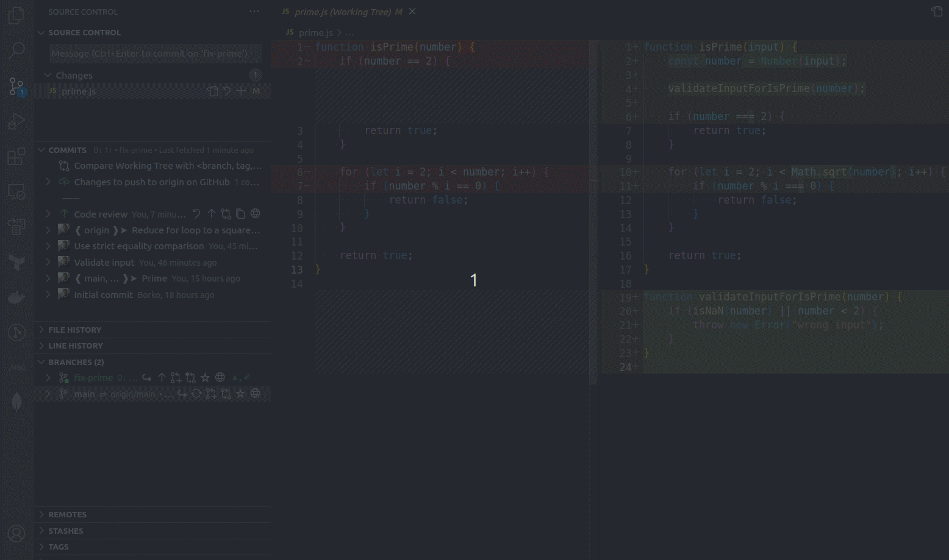Push the Code review commit via up arrow
949x560 pixels.
point(211,213)
